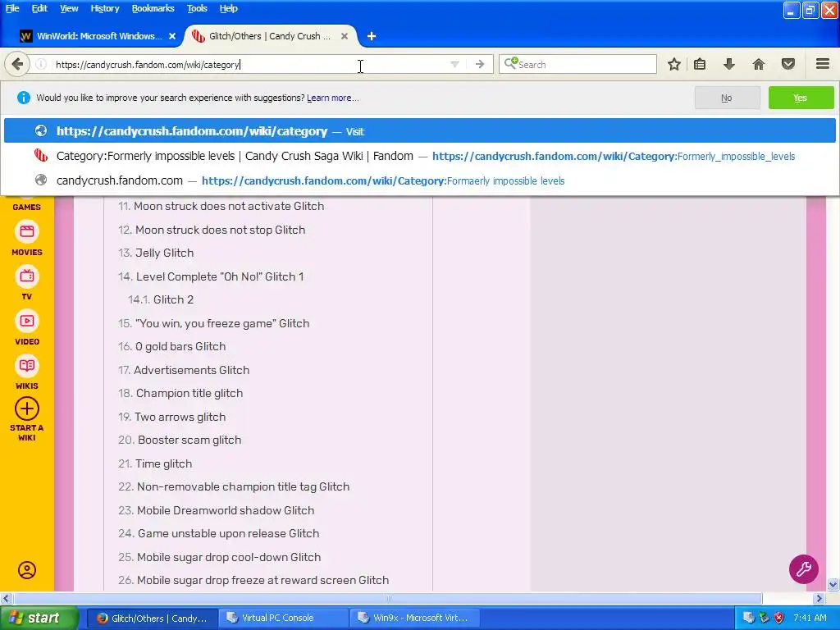Jump to Champion title glitch section
The height and width of the screenshot is (630, 840).
pyautogui.click(x=180, y=393)
